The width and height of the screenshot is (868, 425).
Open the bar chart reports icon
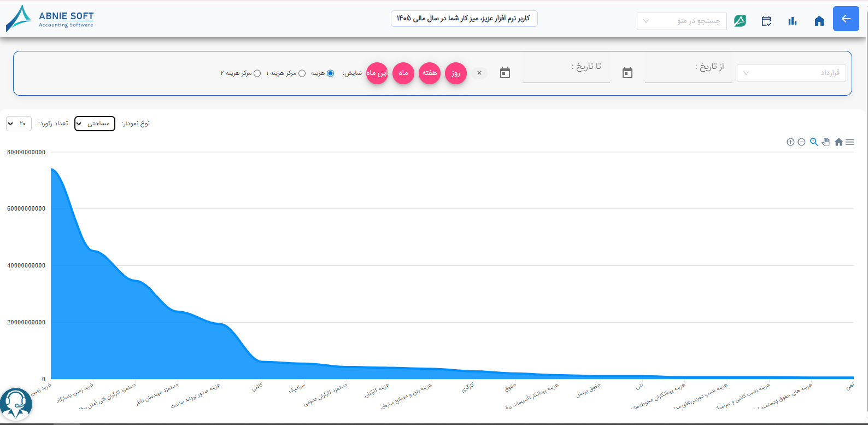coord(793,21)
